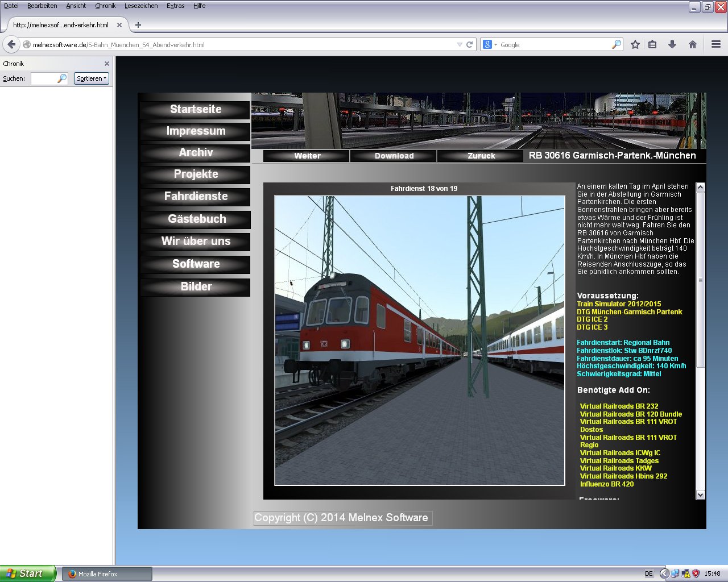Click the heading RB 30616 Garmisch-Partenk.-München

click(x=612, y=155)
